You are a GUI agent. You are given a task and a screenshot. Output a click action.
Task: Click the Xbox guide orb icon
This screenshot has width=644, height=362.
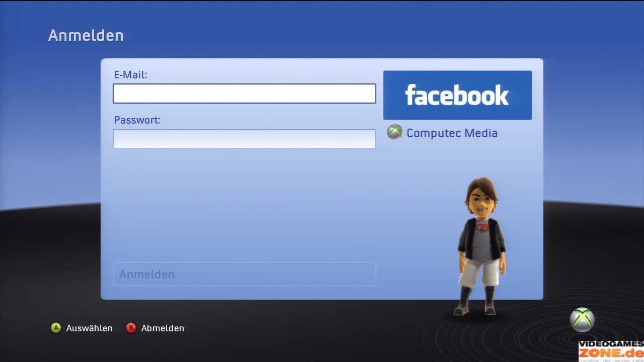pos(582,320)
